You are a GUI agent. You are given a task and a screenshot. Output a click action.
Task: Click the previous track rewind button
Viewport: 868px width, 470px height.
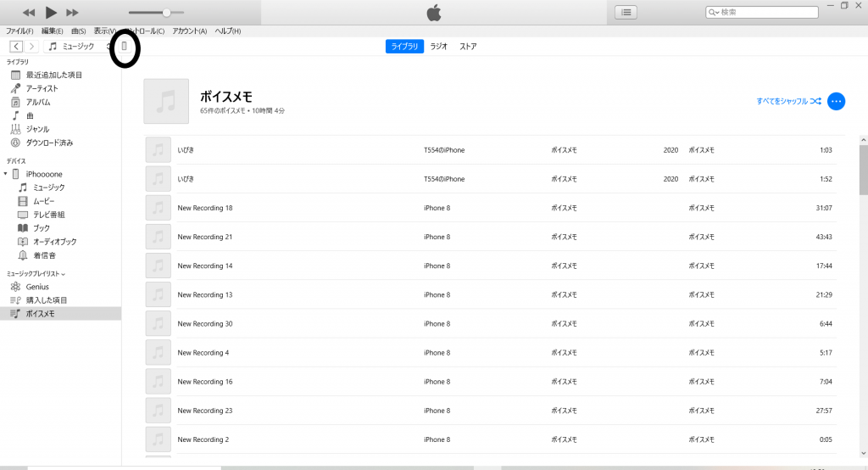click(28, 12)
